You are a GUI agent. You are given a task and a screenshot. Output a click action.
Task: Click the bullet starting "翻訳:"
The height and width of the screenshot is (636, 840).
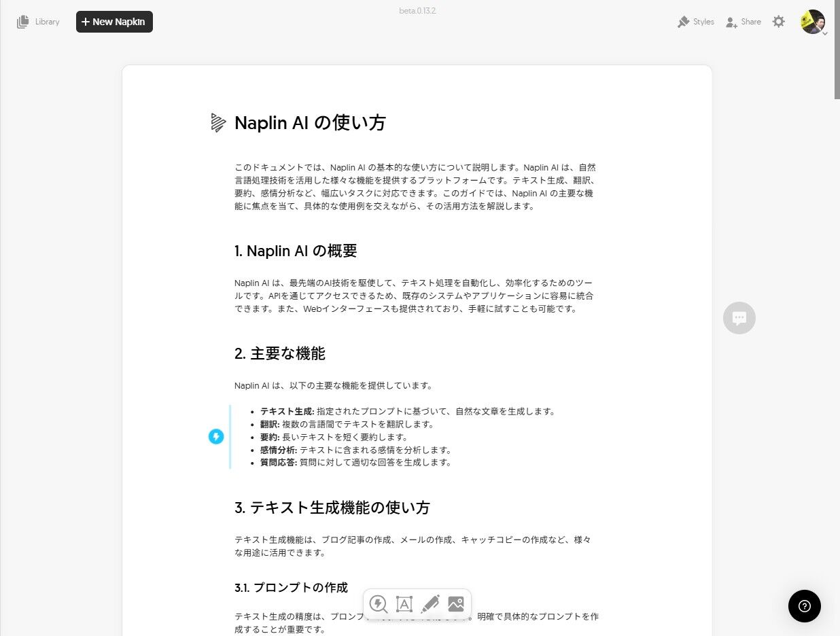[x=347, y=424]
